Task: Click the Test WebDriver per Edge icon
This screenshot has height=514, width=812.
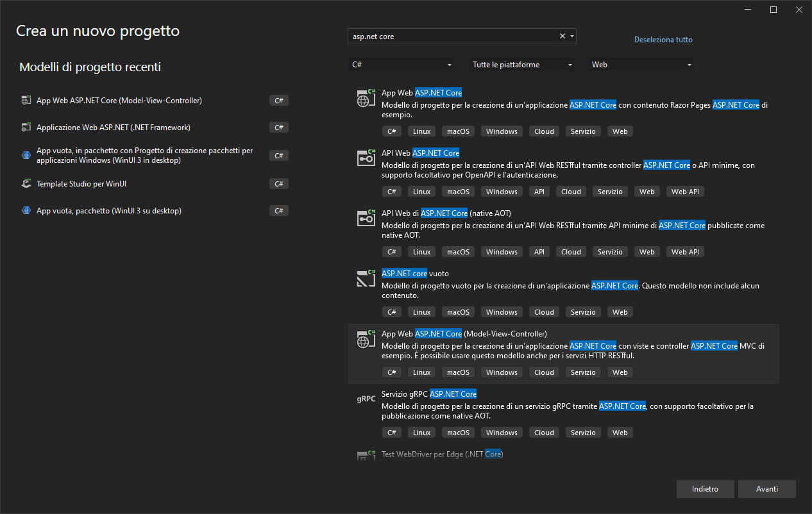Action: pyautogui.click(x=366, y=455)
